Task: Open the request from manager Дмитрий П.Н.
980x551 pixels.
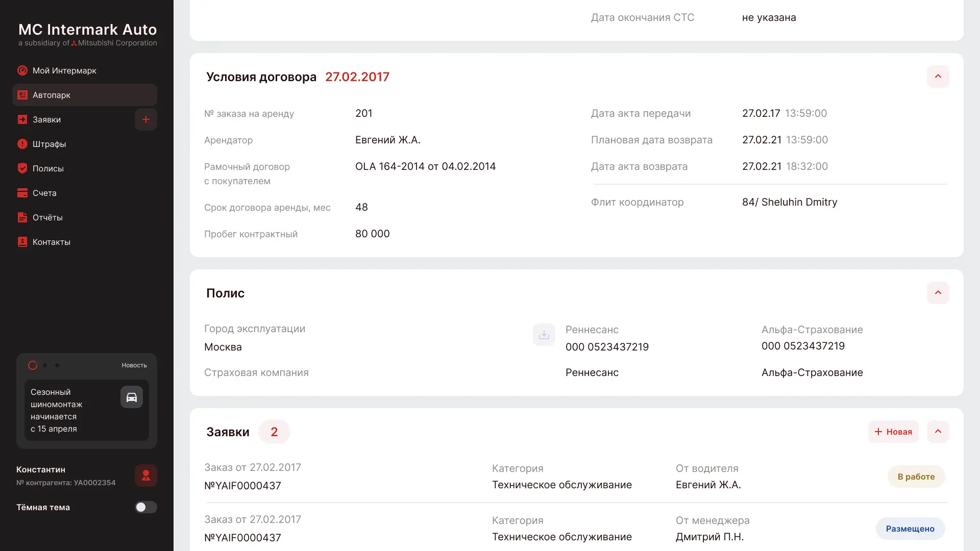Action: click(x=576, y=529)
